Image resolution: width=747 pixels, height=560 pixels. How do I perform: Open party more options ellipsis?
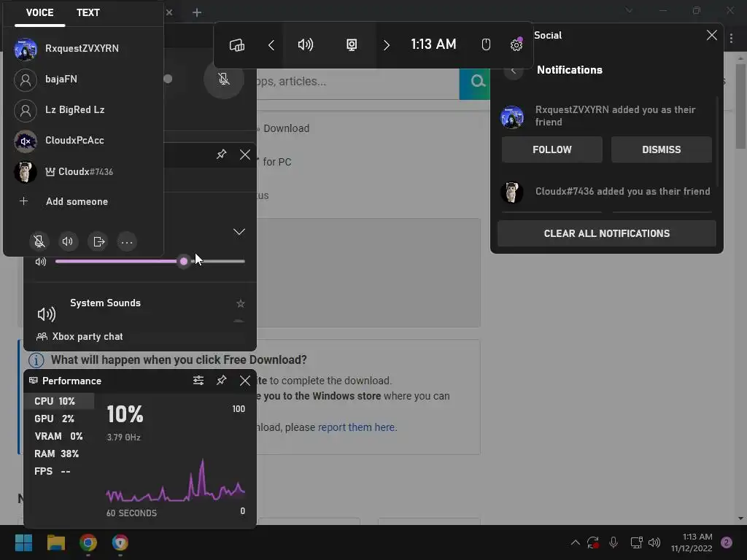tap(127, 242)
